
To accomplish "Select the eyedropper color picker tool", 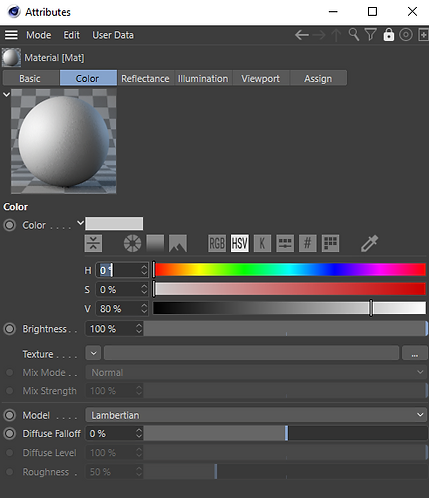I will (x=369, y=243).
